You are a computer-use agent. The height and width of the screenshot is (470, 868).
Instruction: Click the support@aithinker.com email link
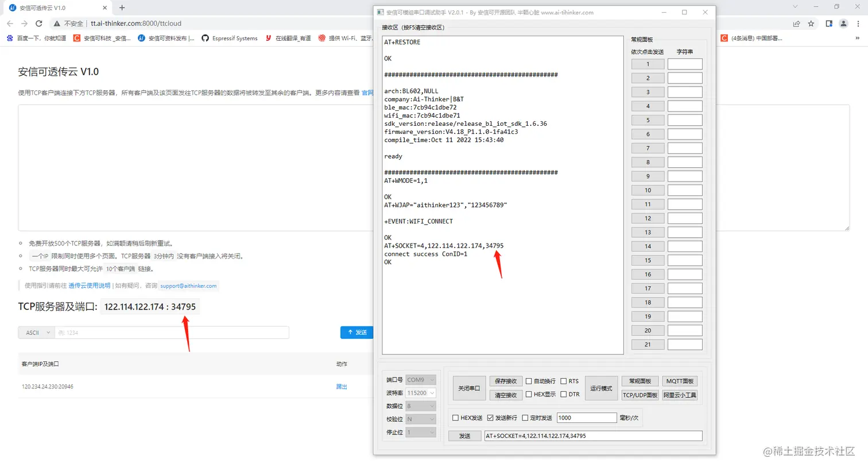coord(188,286)
